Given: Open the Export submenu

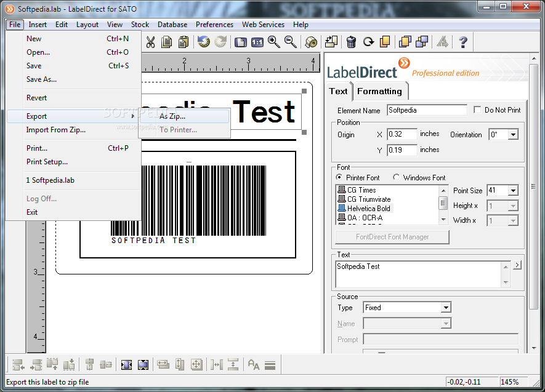Looking at the screenshot, I should coord(74,116).
